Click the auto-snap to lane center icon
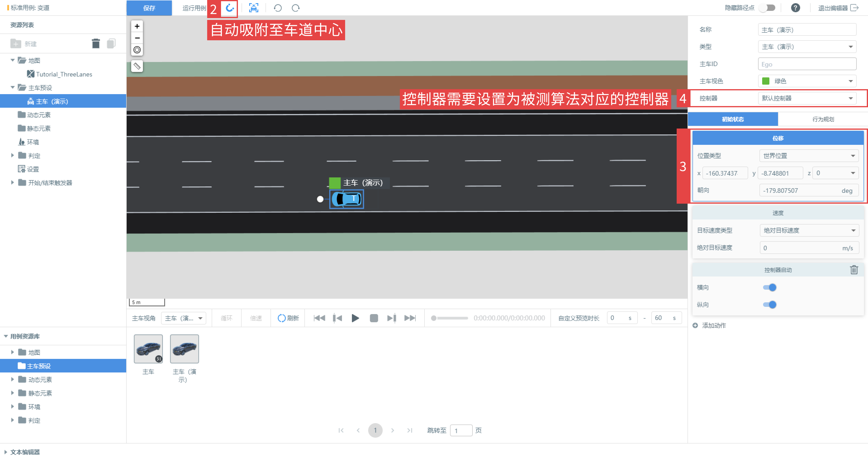Viewport: 868px width, 458px height. click(230, 8)
